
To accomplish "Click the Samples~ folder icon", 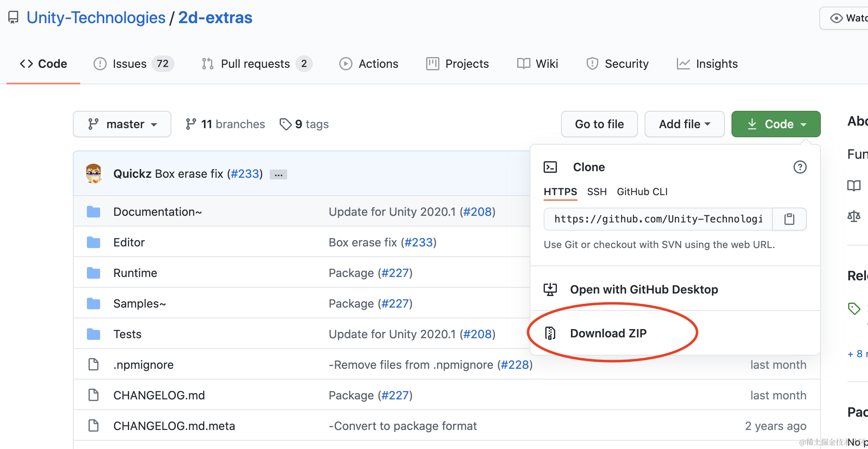I will click(94, 303).
